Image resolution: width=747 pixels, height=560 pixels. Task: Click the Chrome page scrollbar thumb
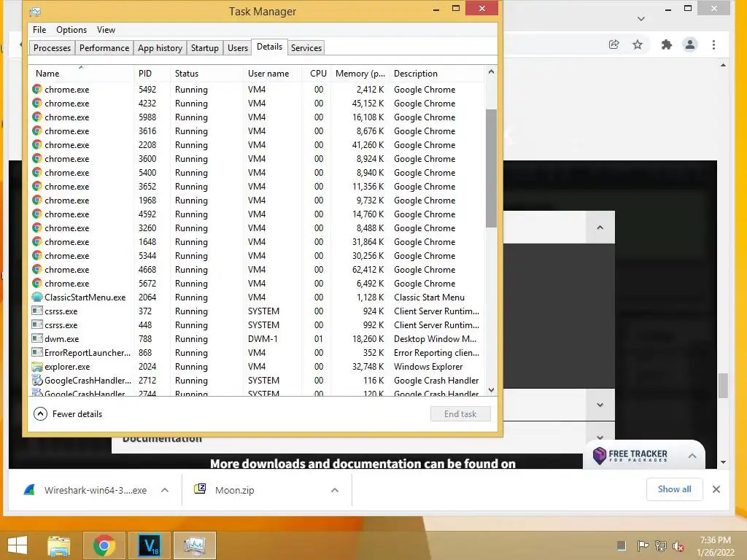[723, 385]
